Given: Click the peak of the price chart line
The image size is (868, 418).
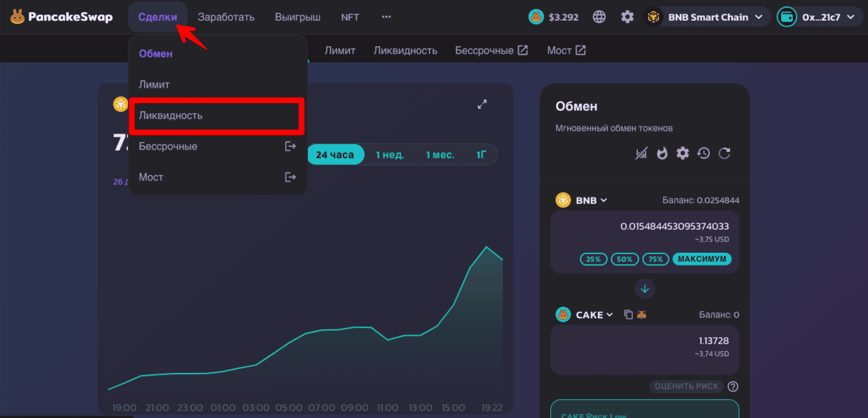Looking at the screenshot, I should pyautogui.click(x=486, y=247).
